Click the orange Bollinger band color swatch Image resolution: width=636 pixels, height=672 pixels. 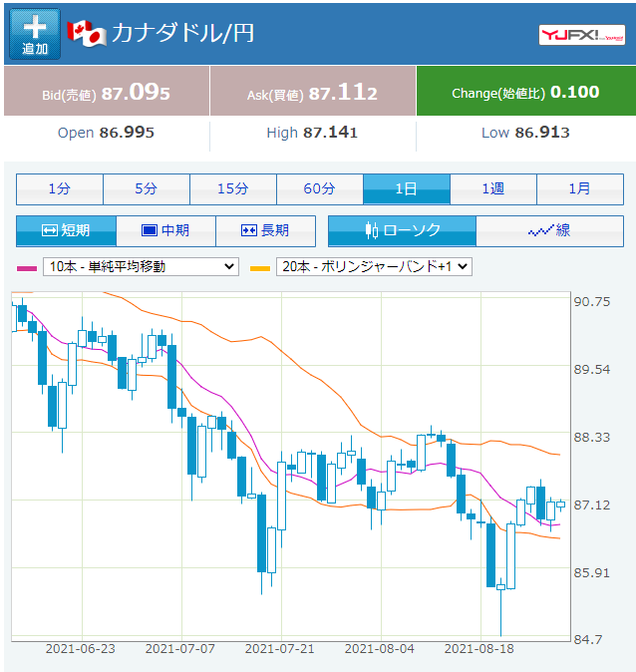point(260,269)
